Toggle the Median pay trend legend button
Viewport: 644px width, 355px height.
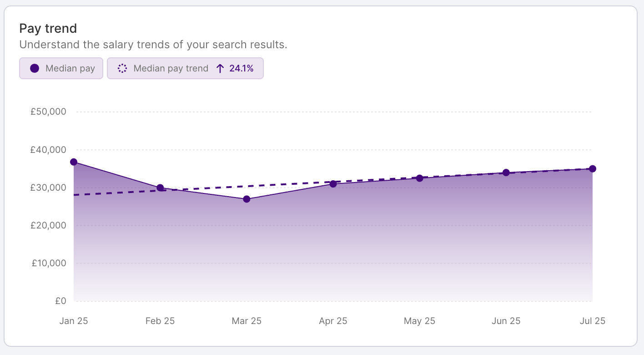[x=185, y=68]
